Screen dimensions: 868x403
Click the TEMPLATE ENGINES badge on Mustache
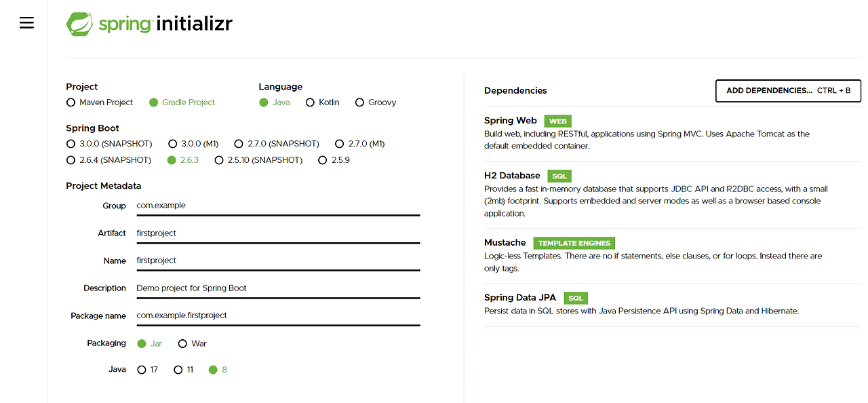(574, 243)
